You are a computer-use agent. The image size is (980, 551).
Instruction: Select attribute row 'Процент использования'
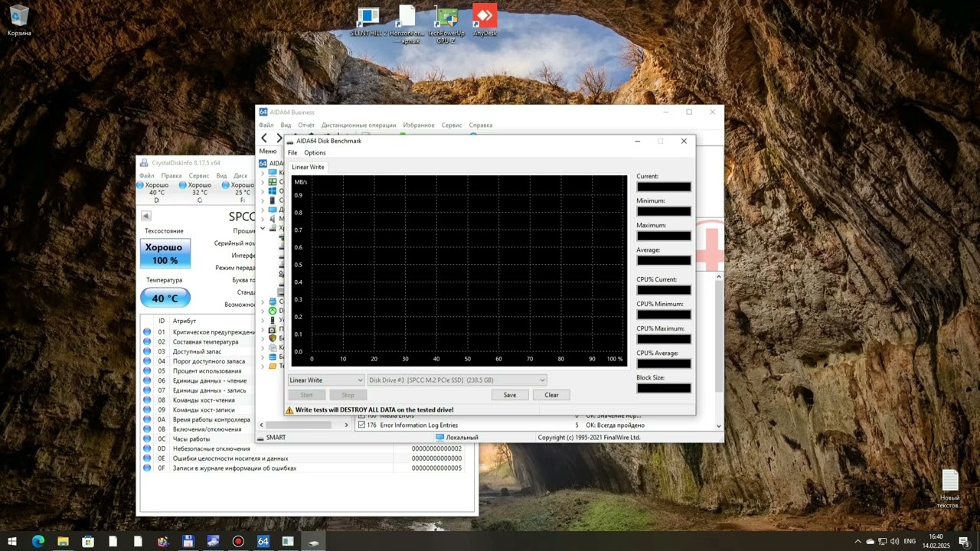pos(198,371)
